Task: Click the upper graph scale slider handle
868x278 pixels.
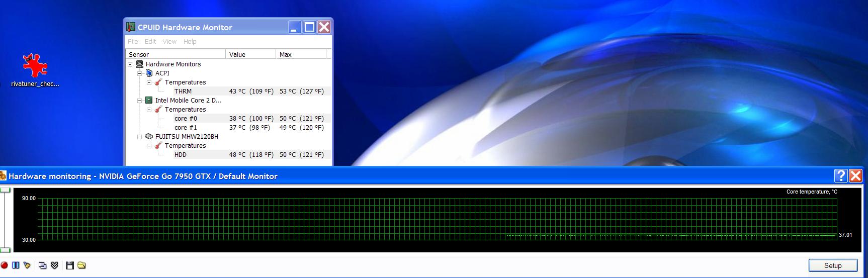Action: [x=5, y=190]
